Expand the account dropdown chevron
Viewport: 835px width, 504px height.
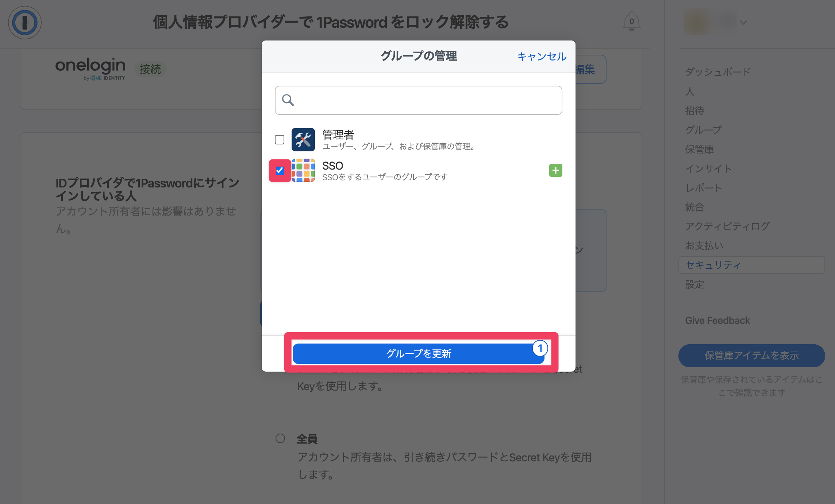pyautogui.click(x=743, y=23)
